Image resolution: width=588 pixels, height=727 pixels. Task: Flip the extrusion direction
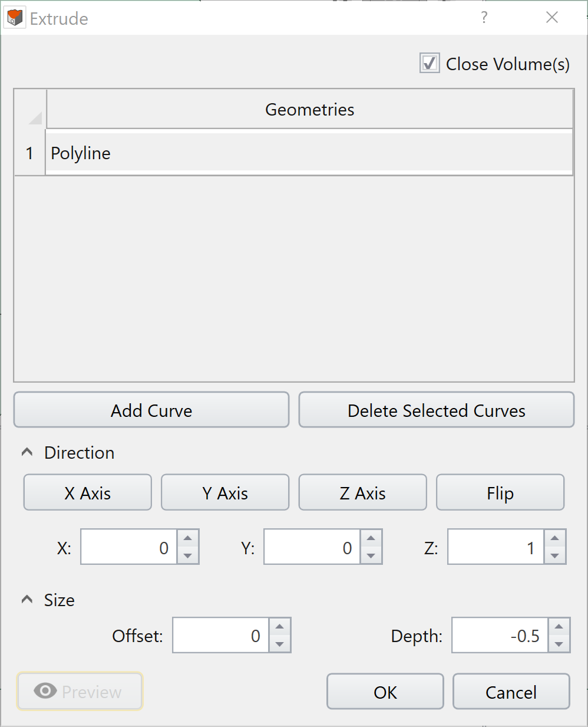[500, 492]
